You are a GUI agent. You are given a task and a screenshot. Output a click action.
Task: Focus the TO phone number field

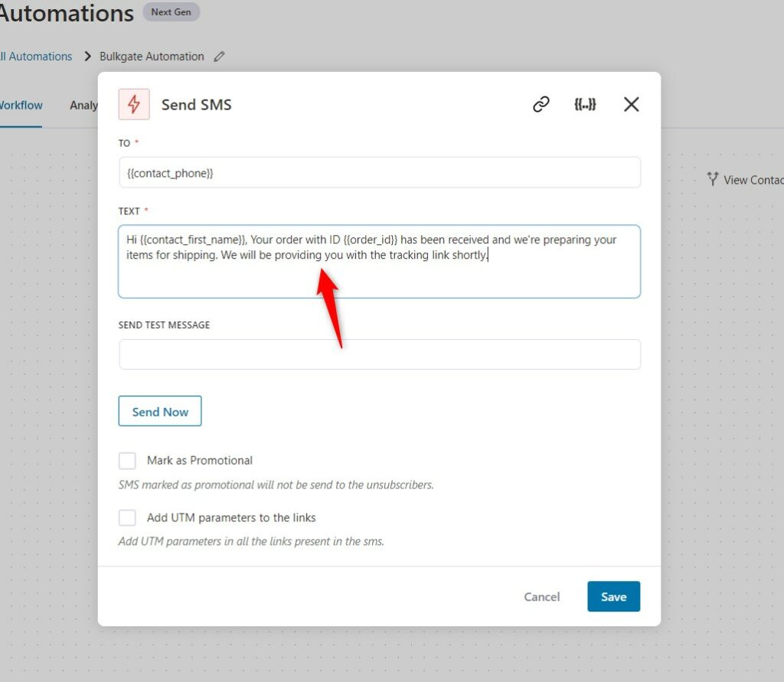pos(380,173)
